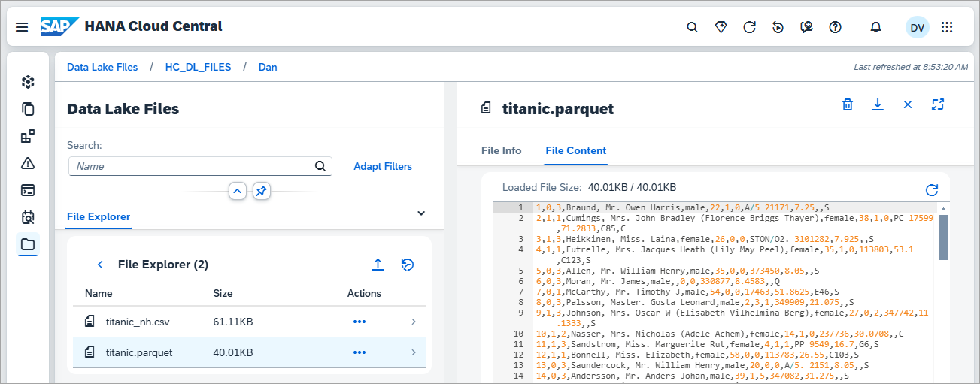Open the DV user avatar menu
Image resolution: width=980 pixels, height=384 pixels.
pos(918,27)
